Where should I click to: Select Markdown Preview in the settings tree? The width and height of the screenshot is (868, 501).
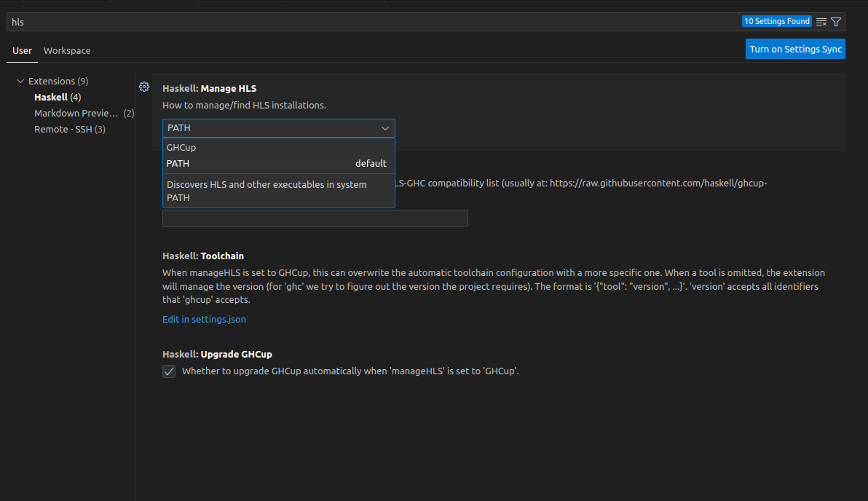click(x=76, y=113)
